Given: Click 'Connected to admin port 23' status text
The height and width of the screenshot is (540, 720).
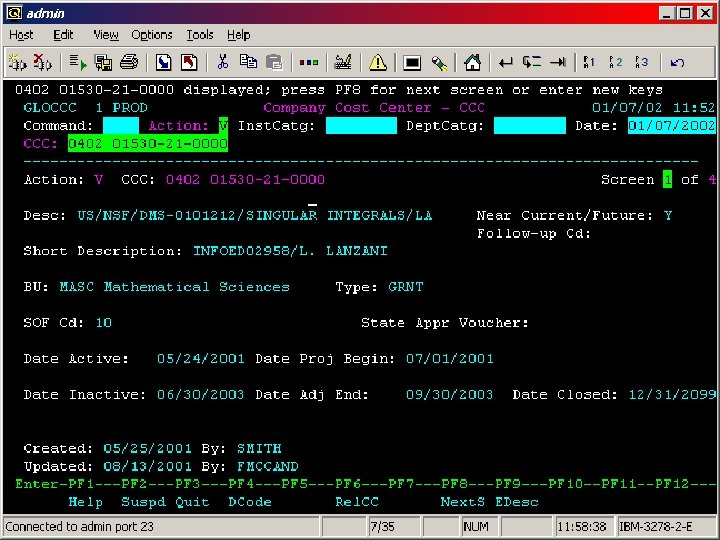Looking at the screenshot, I should [79, 527].
